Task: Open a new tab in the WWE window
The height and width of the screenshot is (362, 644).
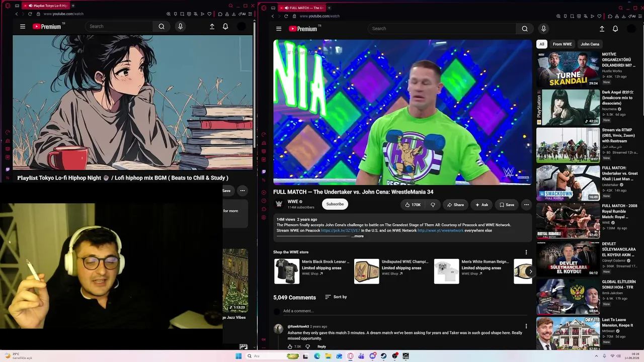Action: (x=329, y=8)
